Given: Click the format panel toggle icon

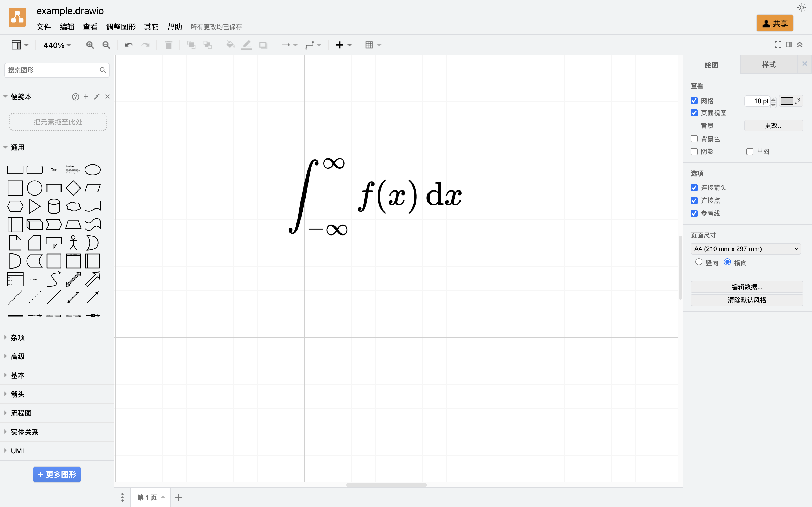Looking at the screenshot, I should pyautogui.click(x=789, y=45).
